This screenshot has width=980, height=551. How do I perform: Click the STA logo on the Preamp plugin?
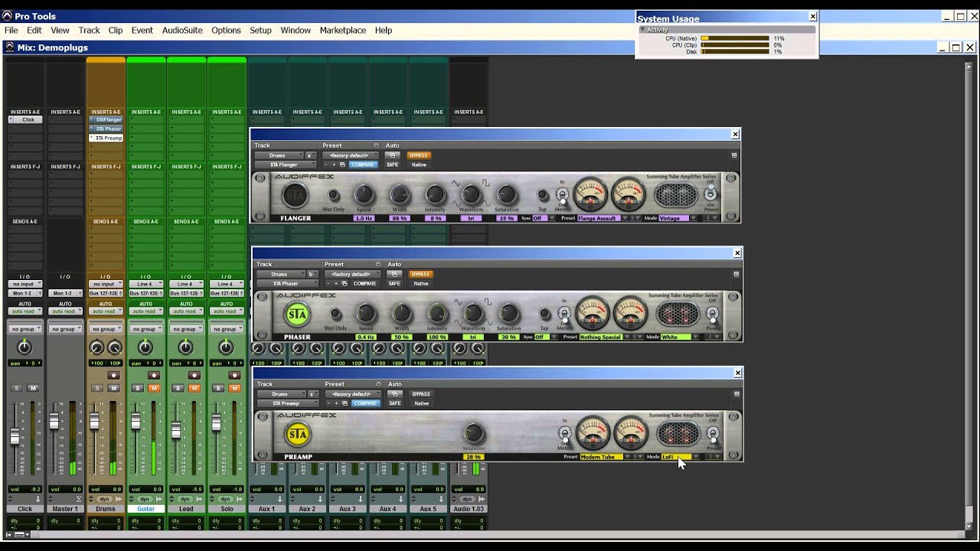298,435
